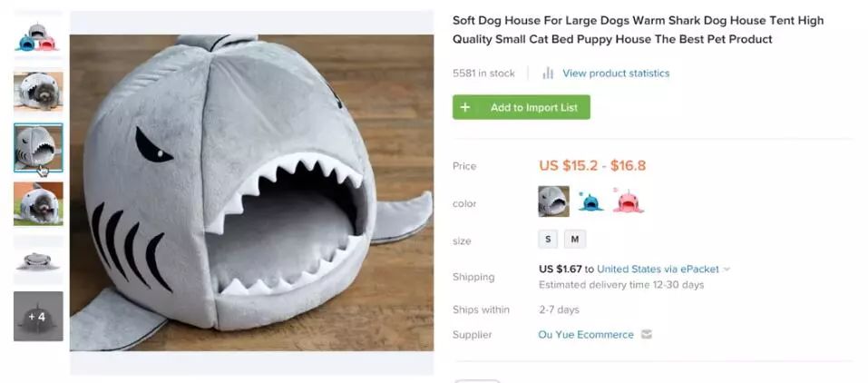This screenshot has width=868, height=383.
Task: Select third thumbnail of gray shark bed
Action: point(38,147)
